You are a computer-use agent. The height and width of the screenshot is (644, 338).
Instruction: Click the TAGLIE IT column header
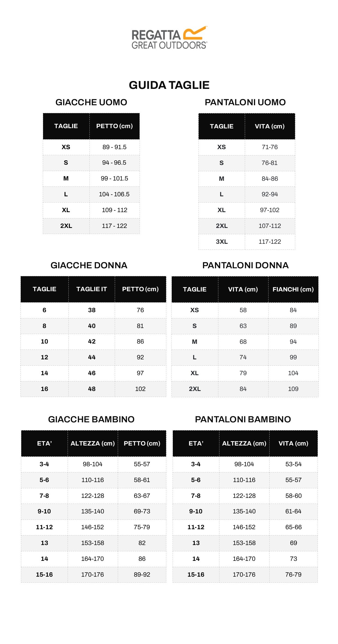click(92, 289)
